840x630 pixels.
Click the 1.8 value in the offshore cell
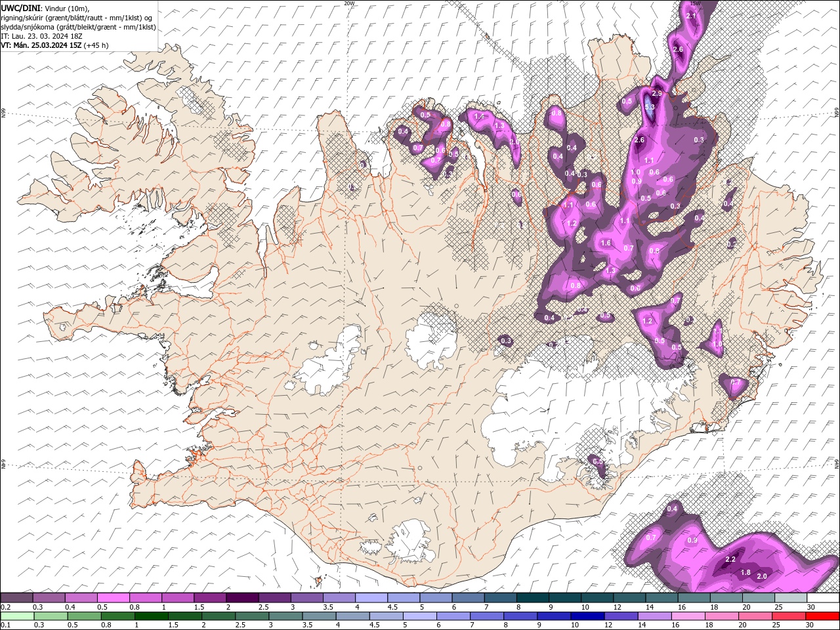[745, 572]
